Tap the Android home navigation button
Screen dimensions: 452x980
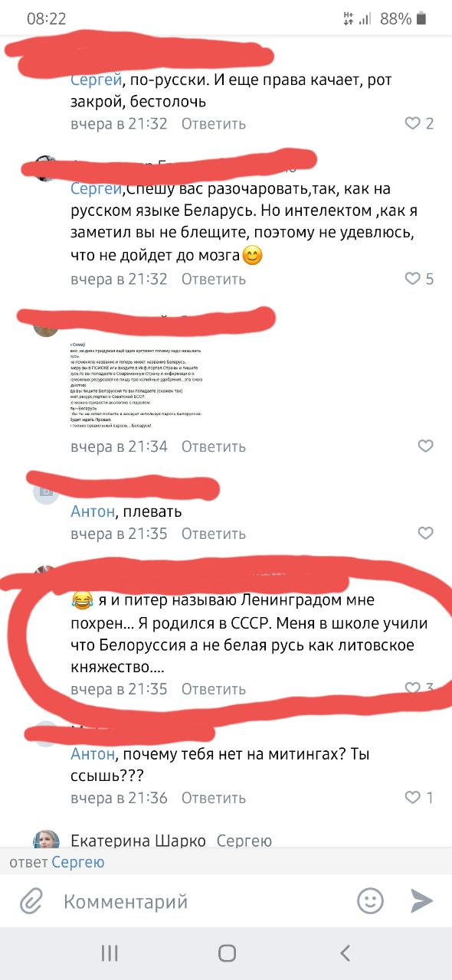(227, 952)
